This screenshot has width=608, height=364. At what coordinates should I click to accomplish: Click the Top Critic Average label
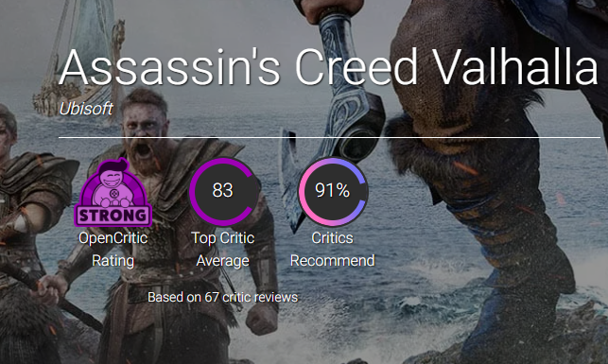[x=222, y=249]
